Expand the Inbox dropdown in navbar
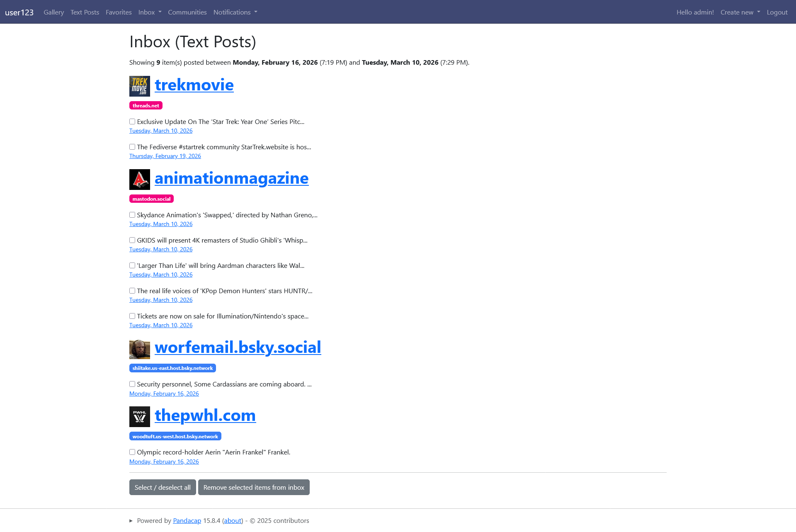The image size is (796, 532). pyautogui.click(x=150, y=12)
